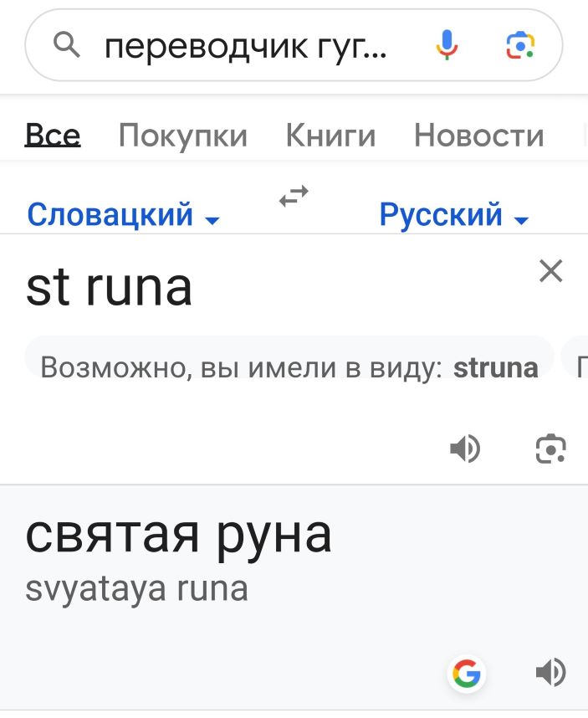Switch to the Покупки tab
This screenshot has width=588, height=718.
(x=183, y=136)
